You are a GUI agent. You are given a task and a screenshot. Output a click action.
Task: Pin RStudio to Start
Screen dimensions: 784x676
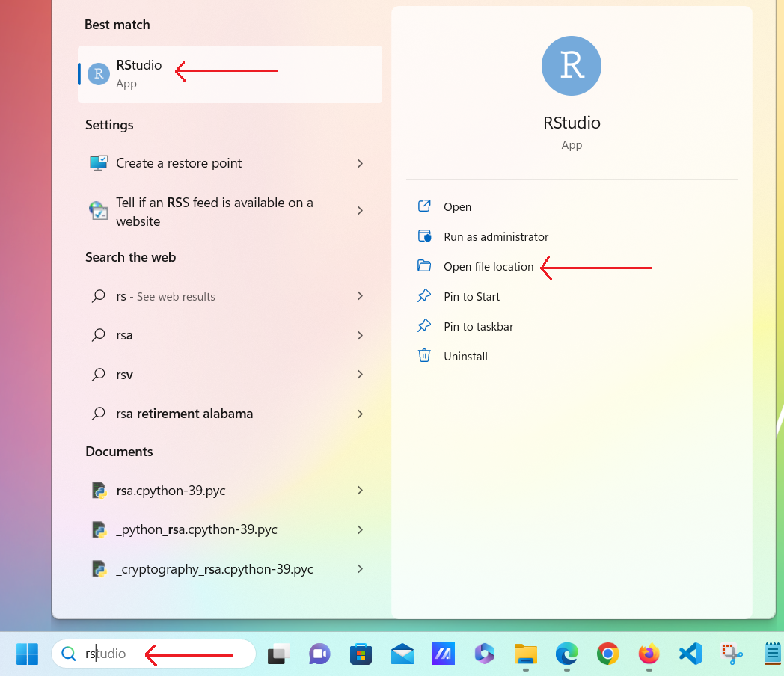pos(471,297)
